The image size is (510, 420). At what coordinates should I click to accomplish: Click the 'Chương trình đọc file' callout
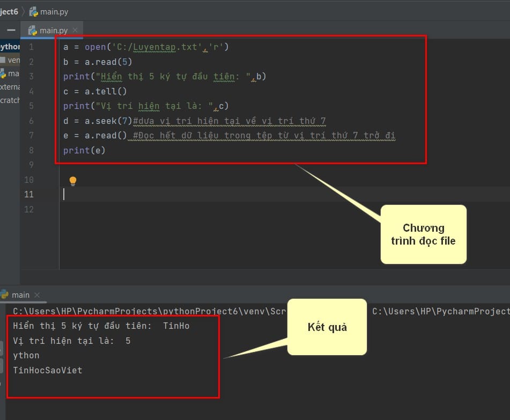tap(424, 234)
